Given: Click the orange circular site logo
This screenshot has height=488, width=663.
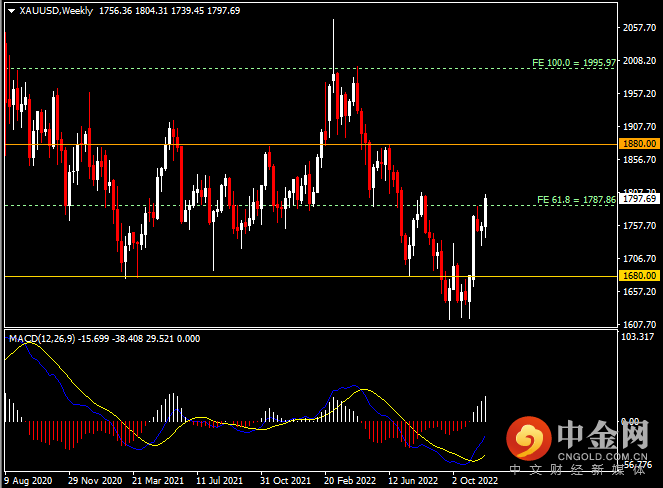Looking at the screenshot, I should 529,439.
